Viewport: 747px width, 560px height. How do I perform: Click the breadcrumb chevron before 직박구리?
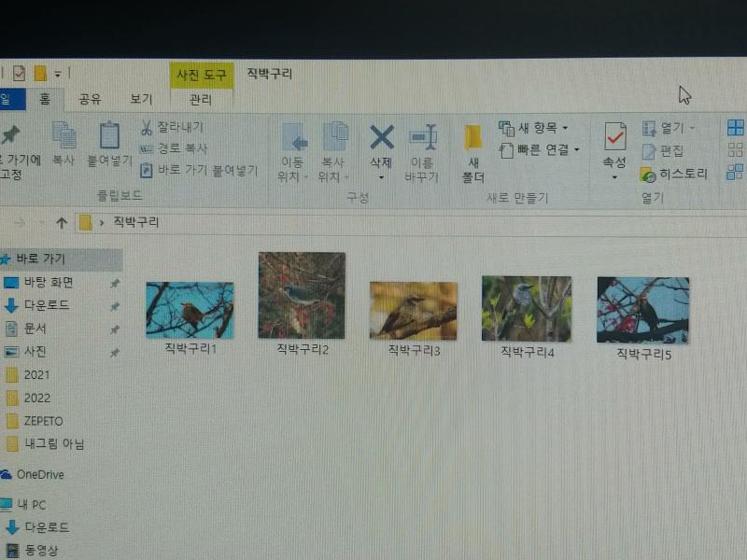coord(102,223)
